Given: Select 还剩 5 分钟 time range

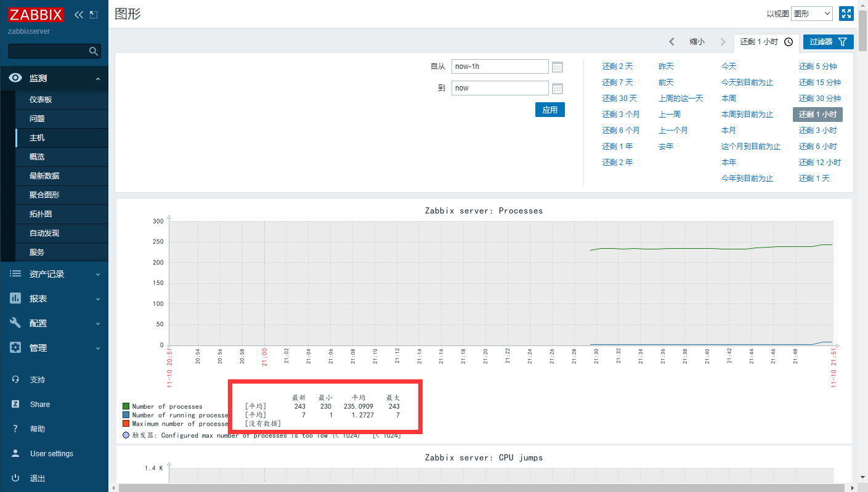Looking at the screenshot, I should (x=817, y=67).
